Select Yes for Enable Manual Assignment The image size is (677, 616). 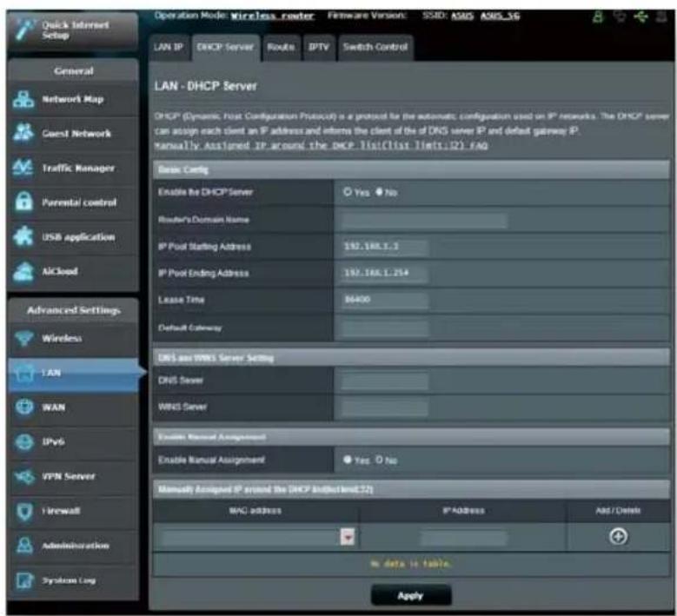pyautogui.click(x=347, y=460)
